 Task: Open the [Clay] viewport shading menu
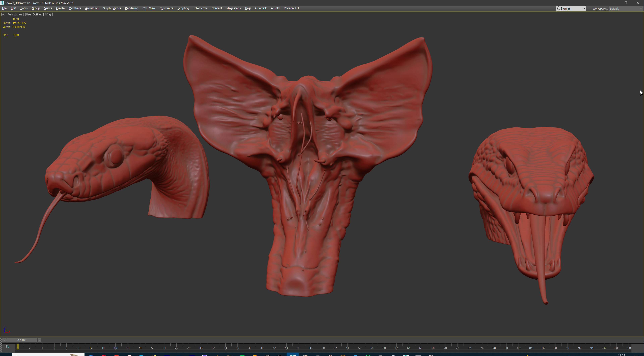(x=49, y=14)
